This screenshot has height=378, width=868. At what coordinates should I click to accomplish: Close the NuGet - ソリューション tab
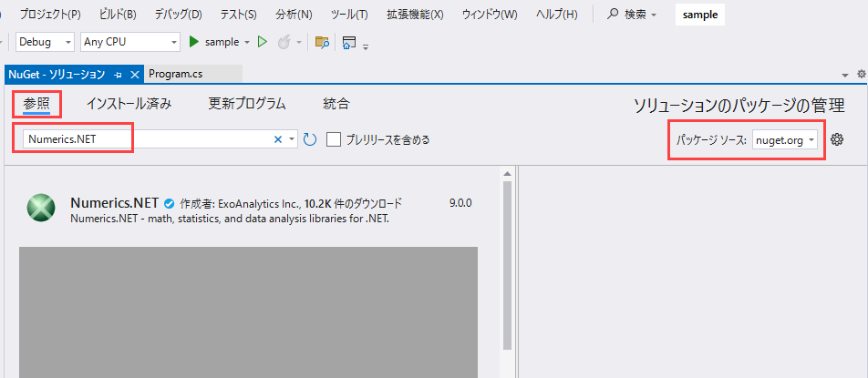point(135,75)
